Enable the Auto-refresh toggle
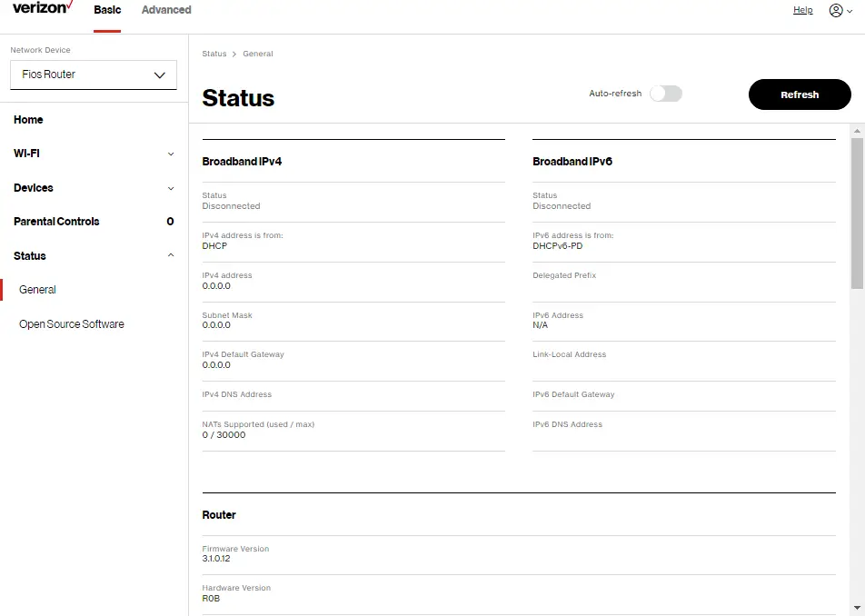865x616 pixels. (x=666, y=93)
